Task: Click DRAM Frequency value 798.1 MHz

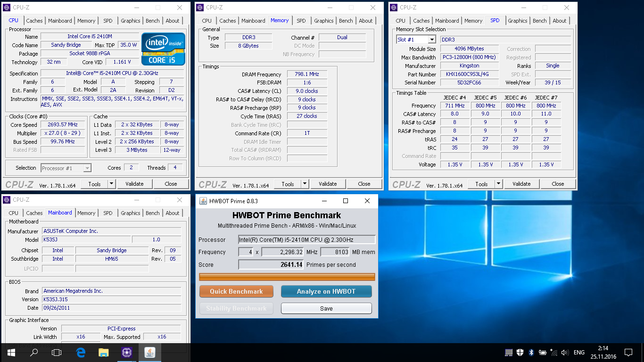Action: tap(306, 74)
